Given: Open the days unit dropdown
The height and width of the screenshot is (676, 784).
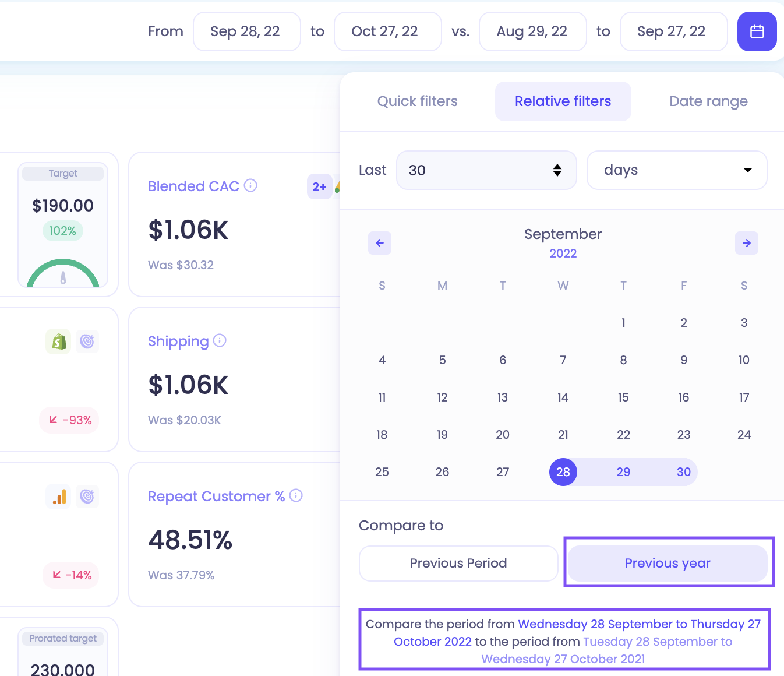Looking at the screenshot, I should tap(677, 170).
